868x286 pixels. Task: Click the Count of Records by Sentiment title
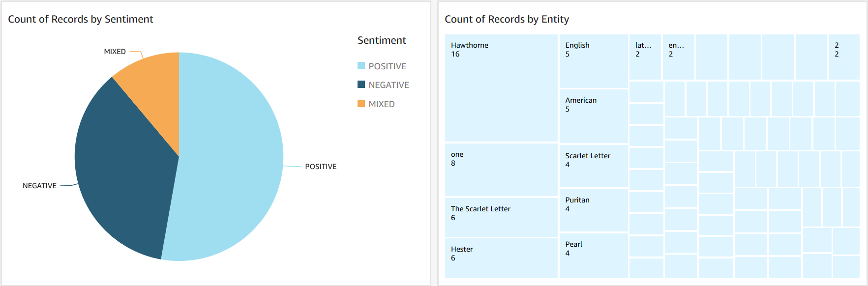[x=81, y=19]
